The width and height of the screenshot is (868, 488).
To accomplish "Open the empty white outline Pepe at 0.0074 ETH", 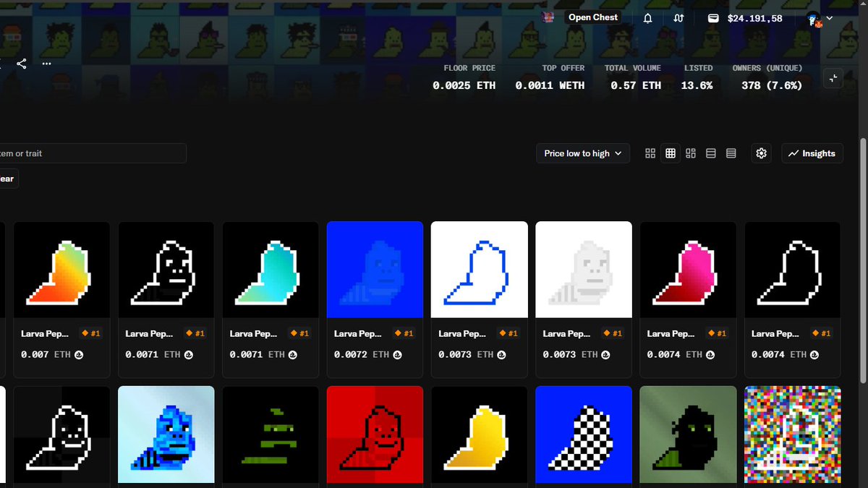I will point(793,270).
